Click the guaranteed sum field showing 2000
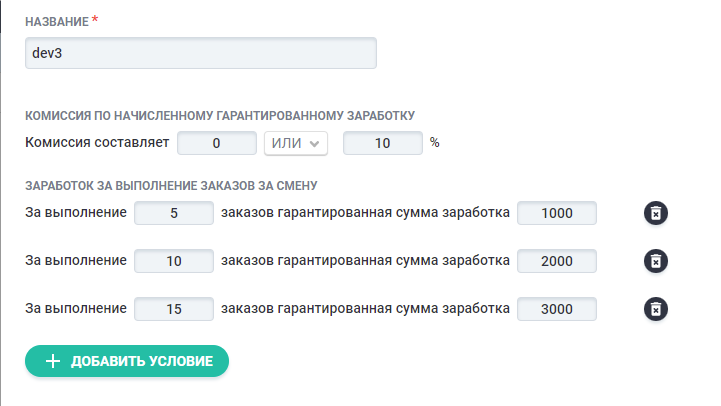The image size is (721, 406). tap(557, 261)
